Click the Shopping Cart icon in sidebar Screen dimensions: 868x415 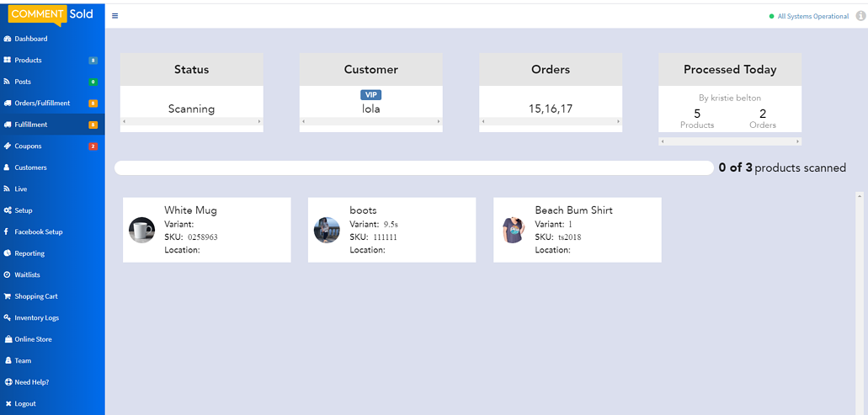coord(8,296)
